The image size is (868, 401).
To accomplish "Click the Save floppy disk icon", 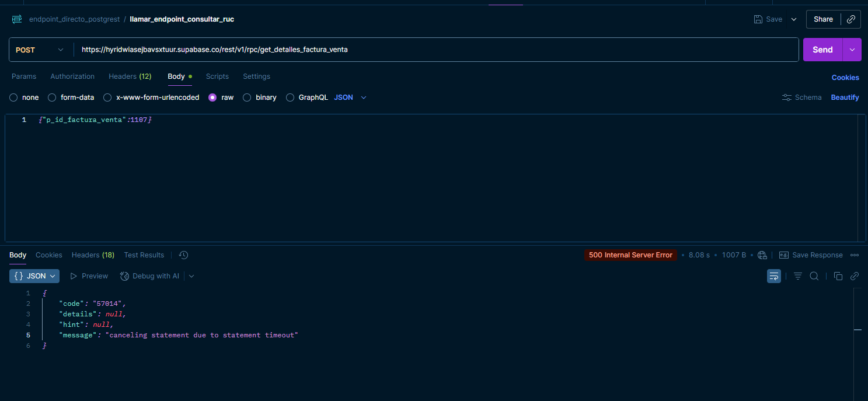I will (x=758, y=19).
